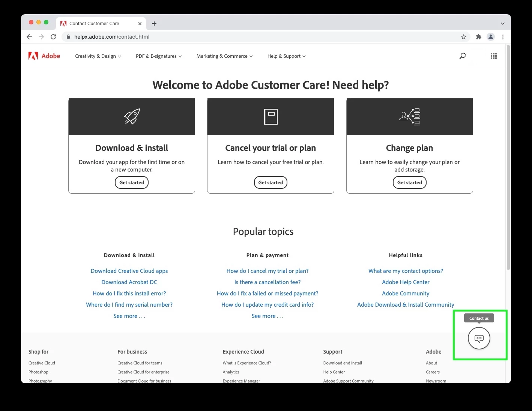Open the tab search chevron in title bar
Screen dimensions: 532x411
click(x=503, y=24)
